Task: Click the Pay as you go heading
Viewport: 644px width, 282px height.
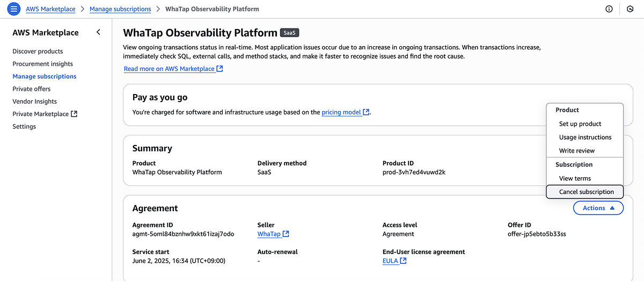Action: pos(160,98)
